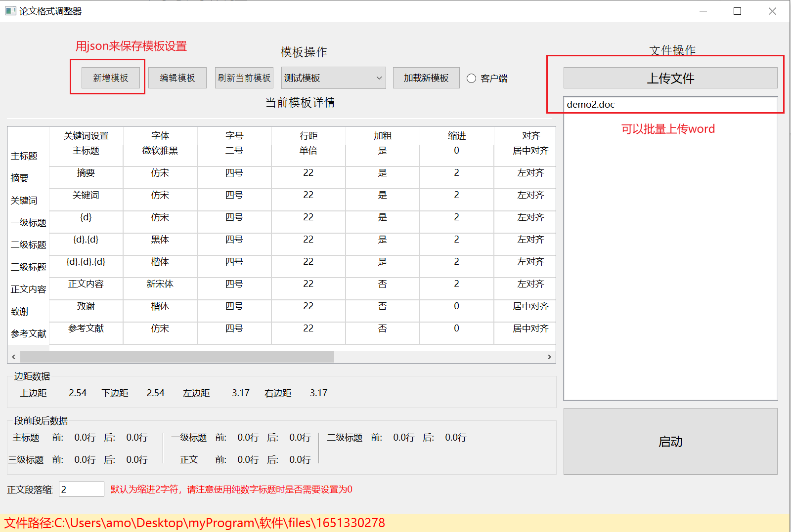Click the 字体 column header
791x532 pixels.
(160, 136)
